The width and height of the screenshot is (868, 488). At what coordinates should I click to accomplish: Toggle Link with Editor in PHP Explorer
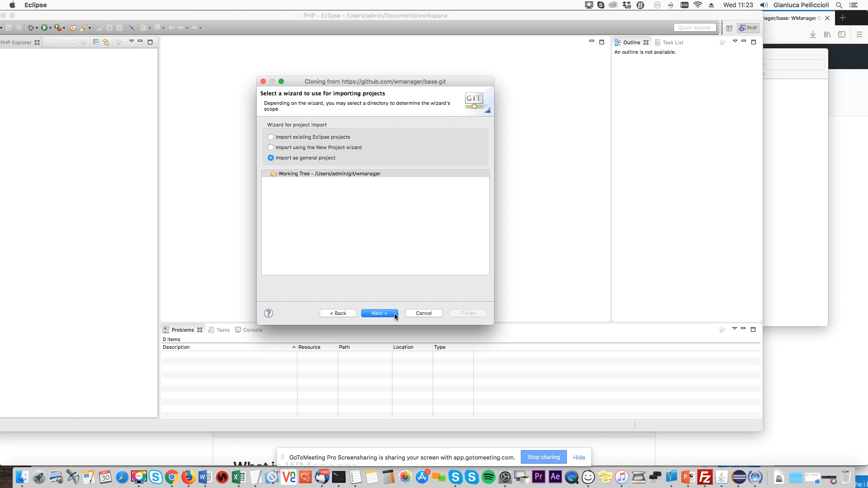[106, 42]
